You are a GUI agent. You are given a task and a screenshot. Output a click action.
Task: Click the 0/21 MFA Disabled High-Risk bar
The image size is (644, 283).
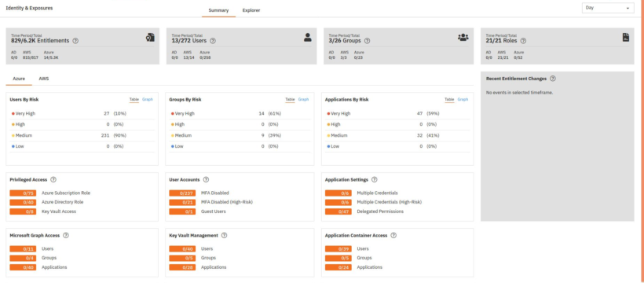click(x=182, y=202)
